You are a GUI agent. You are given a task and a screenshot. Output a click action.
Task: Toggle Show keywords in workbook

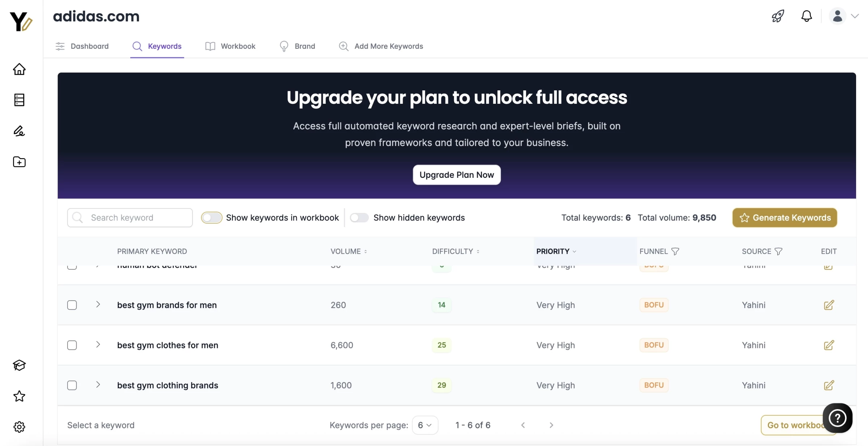212,218
